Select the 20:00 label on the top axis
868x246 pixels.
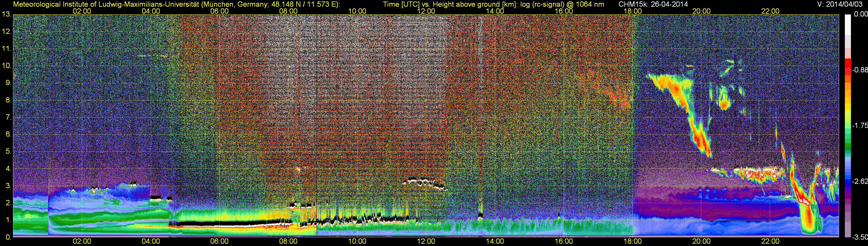701,11
